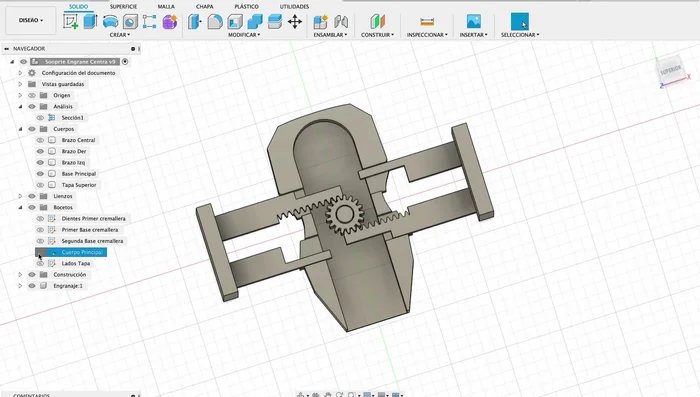
Task: Select the Hole tool
Action: (130, 21)
